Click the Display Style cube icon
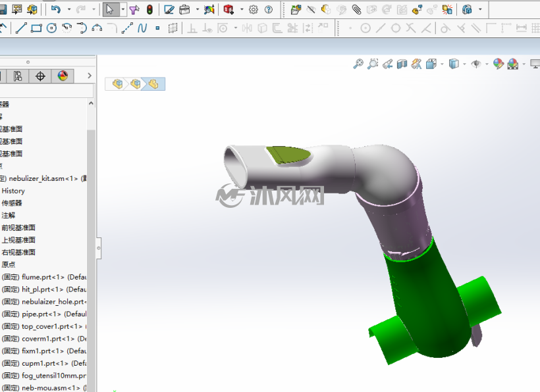 [454, 64]
